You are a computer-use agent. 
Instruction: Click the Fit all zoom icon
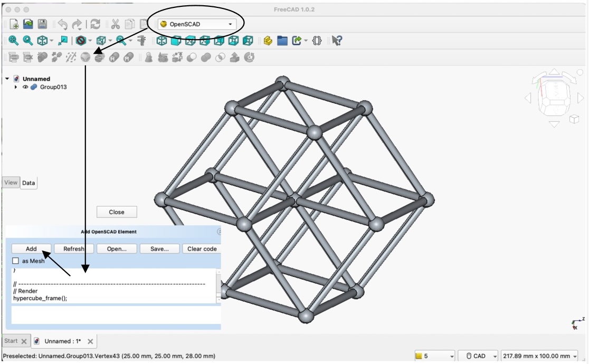(14, 41)
